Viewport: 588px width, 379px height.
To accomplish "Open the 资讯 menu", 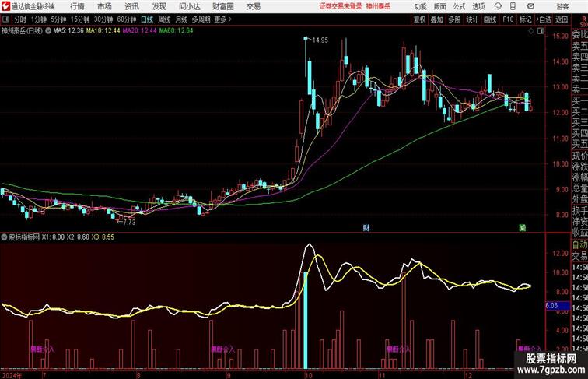I will [131, 6].
